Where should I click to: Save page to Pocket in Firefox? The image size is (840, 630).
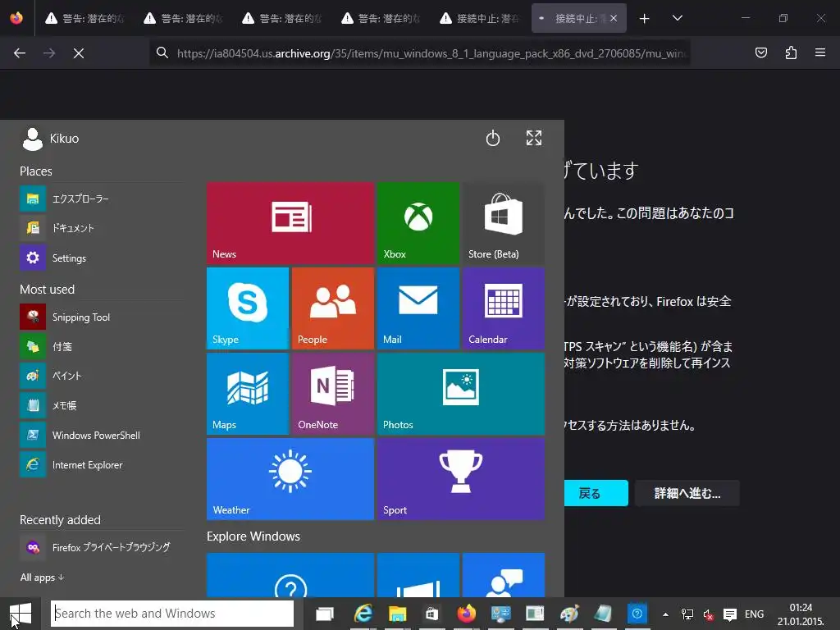tap(761, 53)
